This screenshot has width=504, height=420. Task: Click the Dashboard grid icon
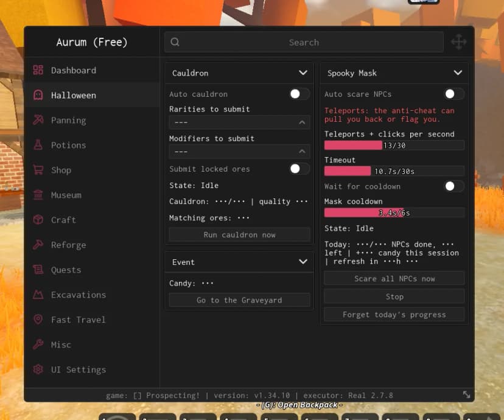(x=38, y=70)
